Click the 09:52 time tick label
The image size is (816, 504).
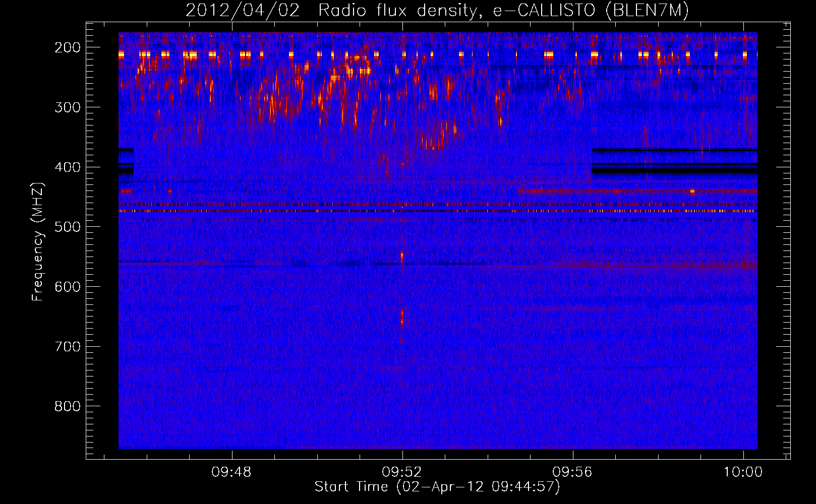point(402,472)
